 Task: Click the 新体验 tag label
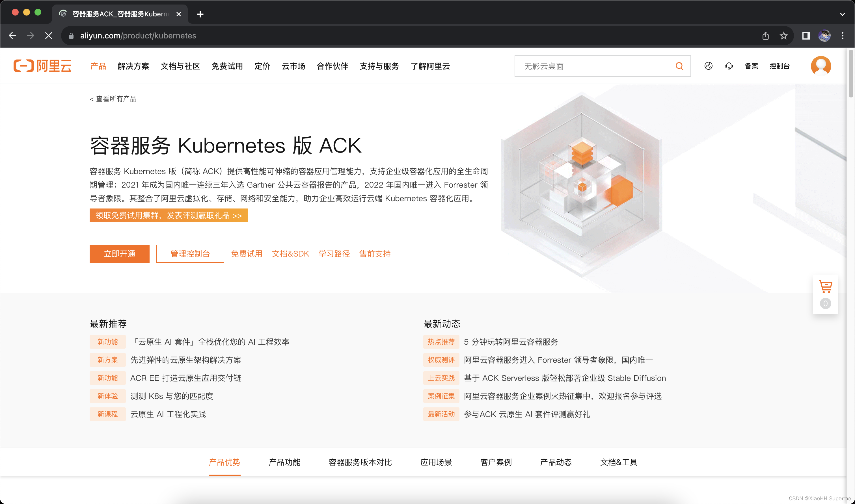[108, 396]
